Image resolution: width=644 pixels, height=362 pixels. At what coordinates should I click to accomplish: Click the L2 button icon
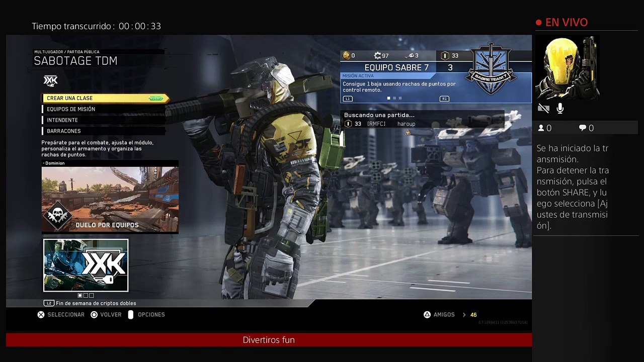click(49, 303)
